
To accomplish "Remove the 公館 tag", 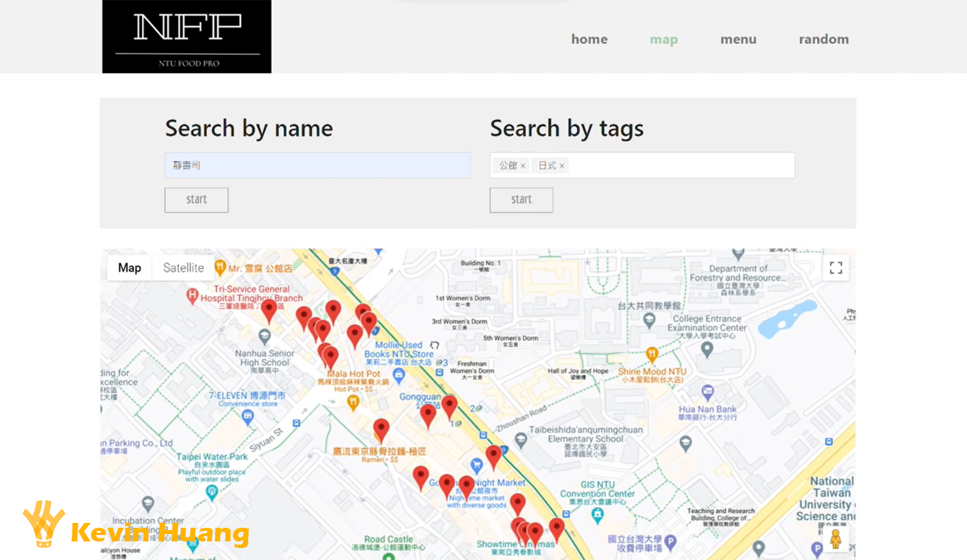I will [x=523, y=166].
